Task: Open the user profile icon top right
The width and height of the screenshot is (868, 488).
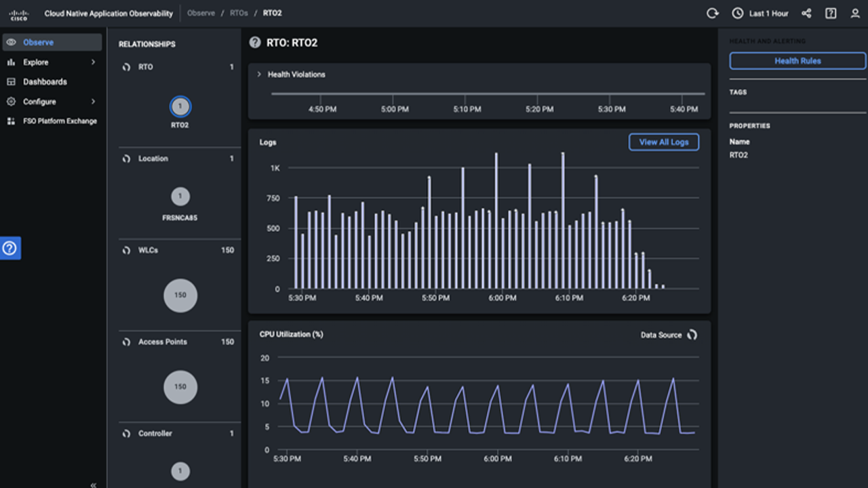Action: pyautogui.click(x=855, y=13)
